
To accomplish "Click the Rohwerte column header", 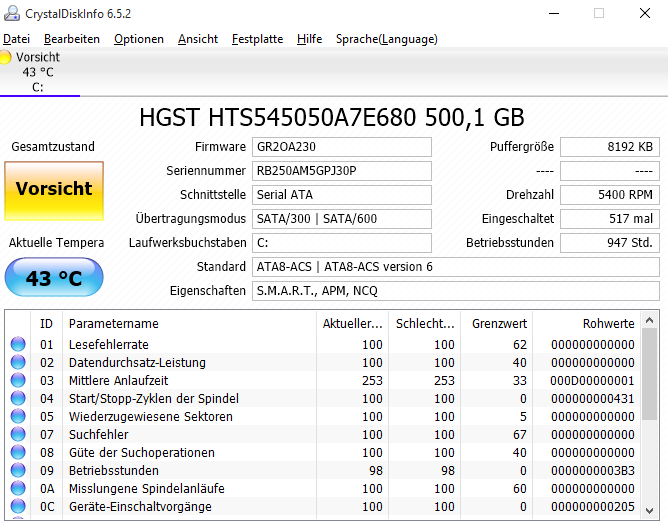I will click(586, 324).
